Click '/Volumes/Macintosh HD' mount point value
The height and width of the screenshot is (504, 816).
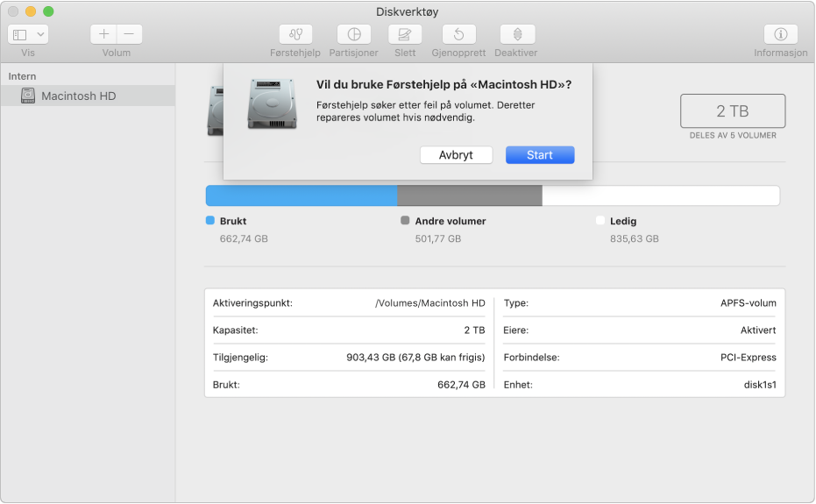point(429,303)
